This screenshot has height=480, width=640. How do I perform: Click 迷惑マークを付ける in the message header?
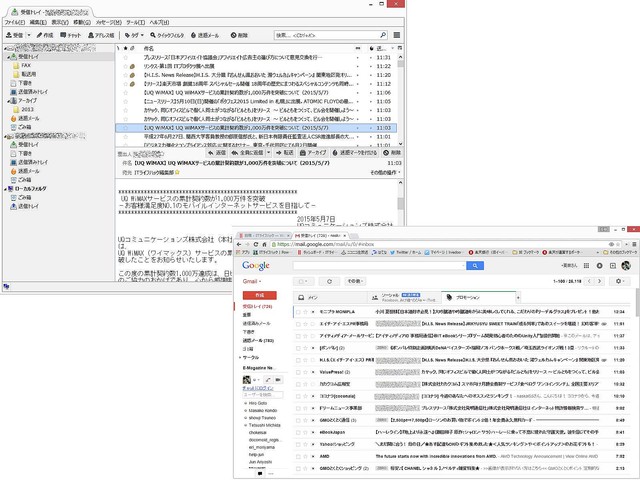(355, 153)
